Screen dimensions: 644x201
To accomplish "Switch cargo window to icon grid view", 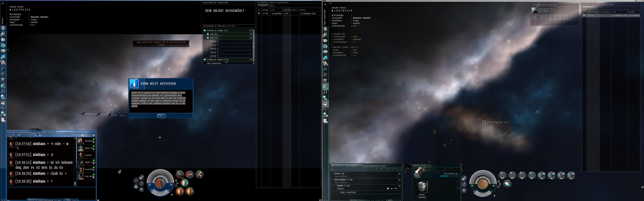I will 424,171.
